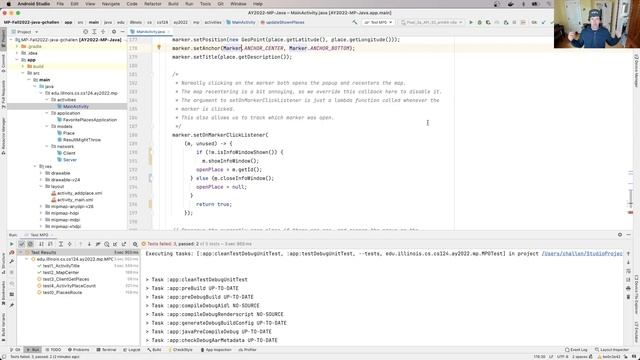The height and width of the screenshot is (360, 640).
Task: Open the Logcat tool window
Action: (131, 350)
